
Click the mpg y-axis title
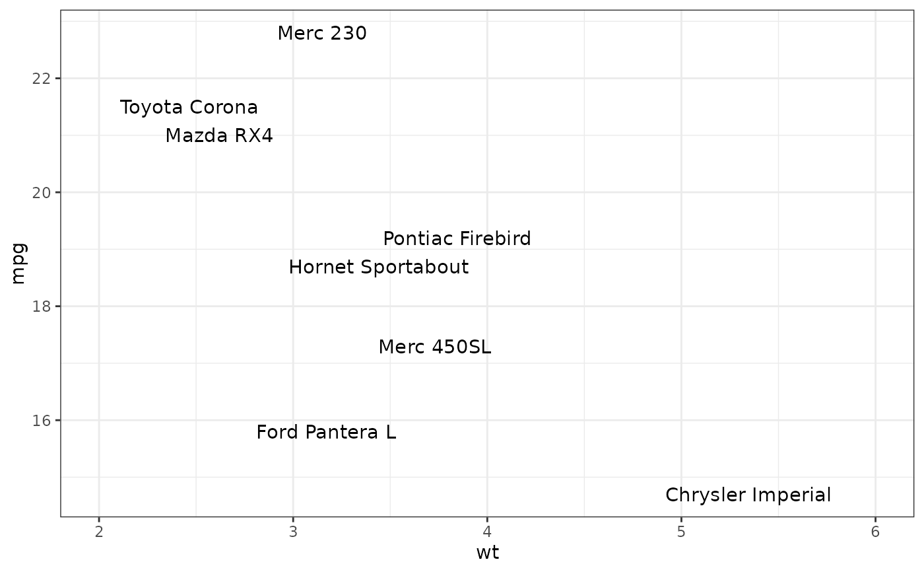[18, 264]
